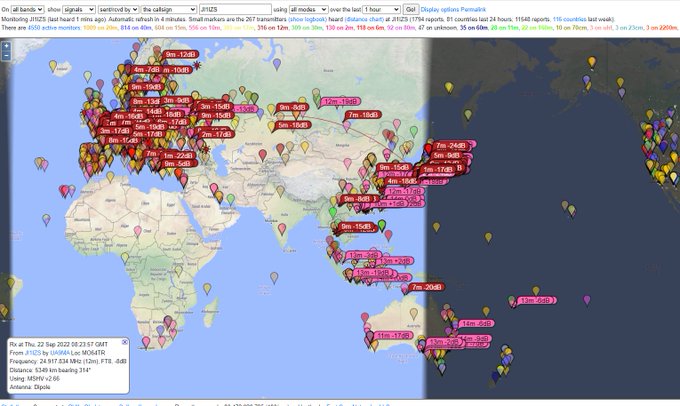This screenshot has width=680, height=406.
Task: Open the '11m -17dB' marker in Australia
Action: 393,335
